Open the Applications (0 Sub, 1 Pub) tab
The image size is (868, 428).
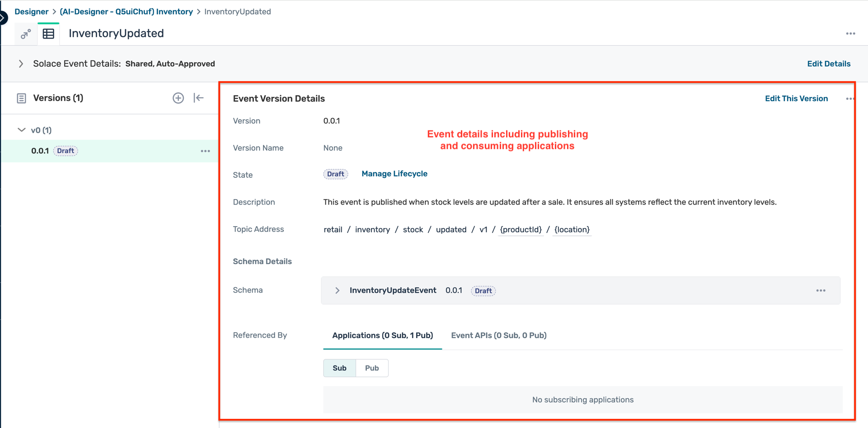pos(382,335)
